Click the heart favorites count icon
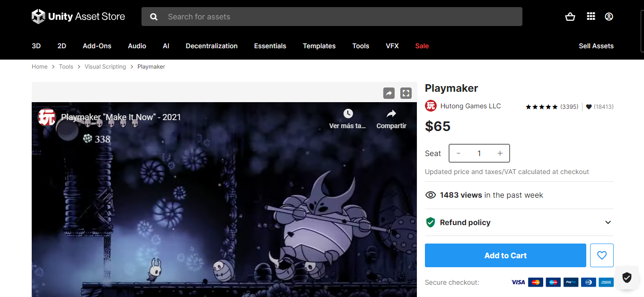Viewport: 644px width, 297px height. (589, 107)
